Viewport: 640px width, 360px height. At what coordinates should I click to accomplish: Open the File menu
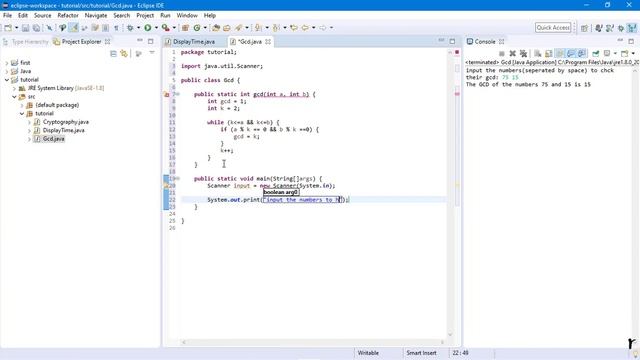(x=7, y=16)
